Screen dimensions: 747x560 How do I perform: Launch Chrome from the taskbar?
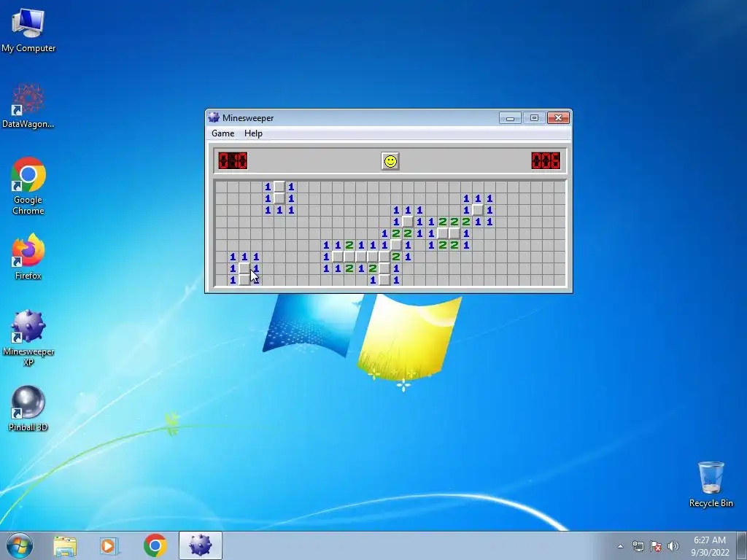pyautogui.click(x=155, y=545)
